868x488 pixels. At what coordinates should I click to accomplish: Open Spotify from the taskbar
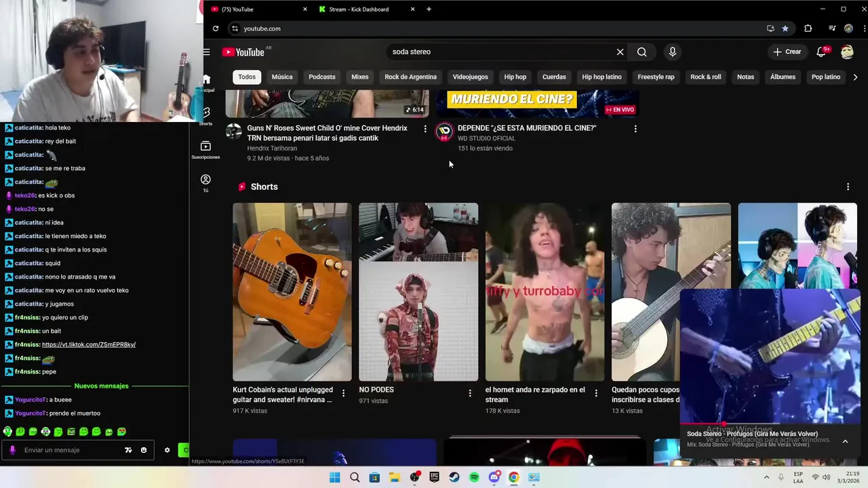[474, 477]
